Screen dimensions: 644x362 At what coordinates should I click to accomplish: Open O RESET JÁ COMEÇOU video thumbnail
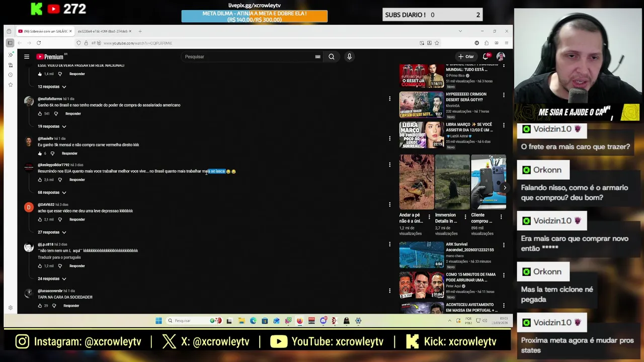[x=422, y=76]
